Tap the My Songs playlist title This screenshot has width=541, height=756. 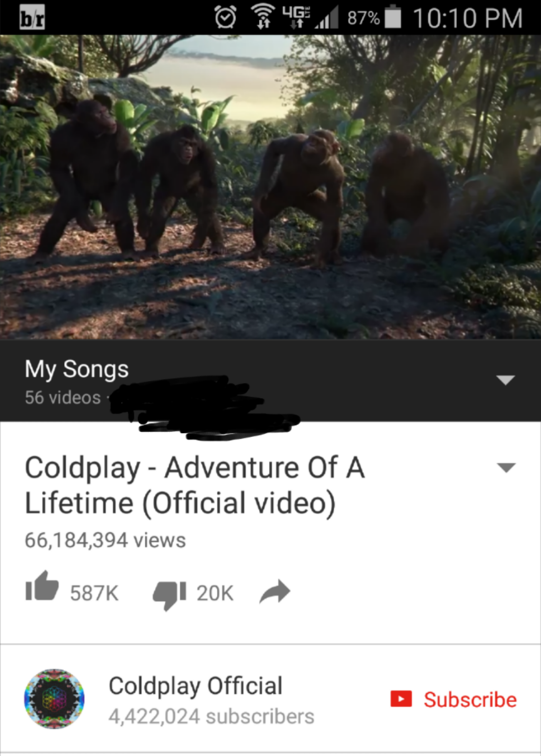[x=77, y=369]
